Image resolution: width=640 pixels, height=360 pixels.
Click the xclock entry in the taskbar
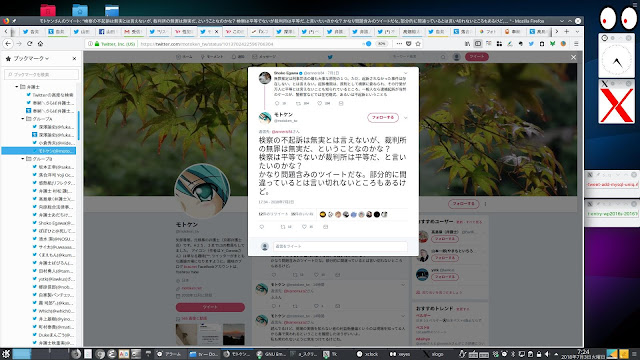(367, 354)
